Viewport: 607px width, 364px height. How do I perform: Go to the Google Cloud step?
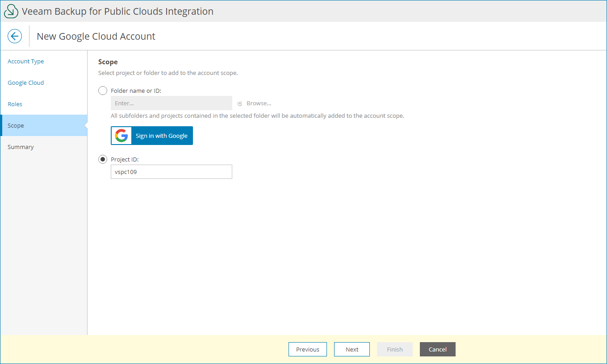(x=26, y=83)
